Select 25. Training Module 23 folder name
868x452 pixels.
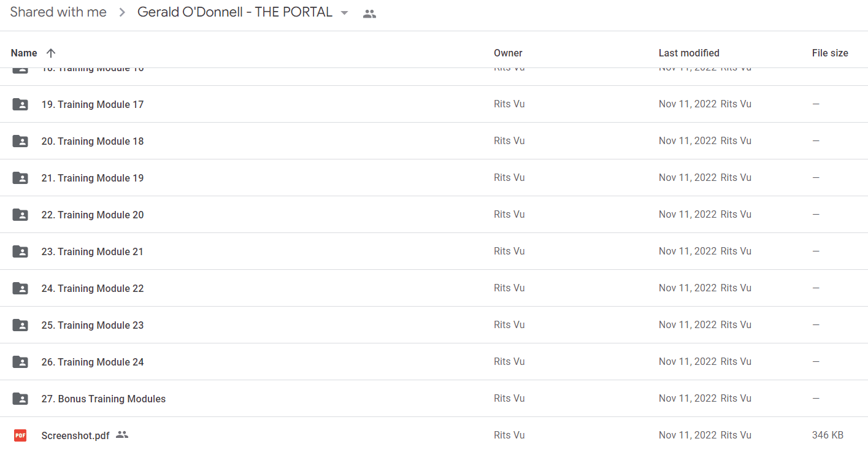[93, 325]
